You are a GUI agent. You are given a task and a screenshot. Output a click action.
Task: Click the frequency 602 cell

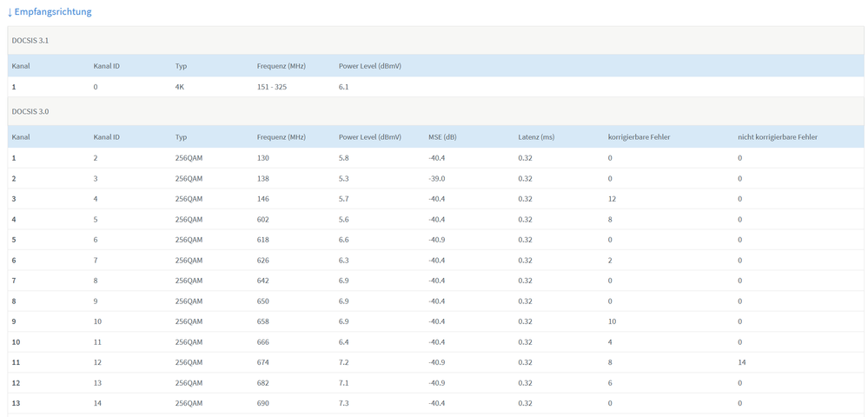tap(262, 220)
